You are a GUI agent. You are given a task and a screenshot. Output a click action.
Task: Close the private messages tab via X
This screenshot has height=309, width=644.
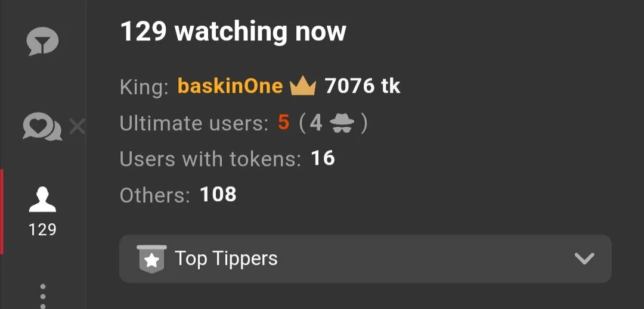77,127
